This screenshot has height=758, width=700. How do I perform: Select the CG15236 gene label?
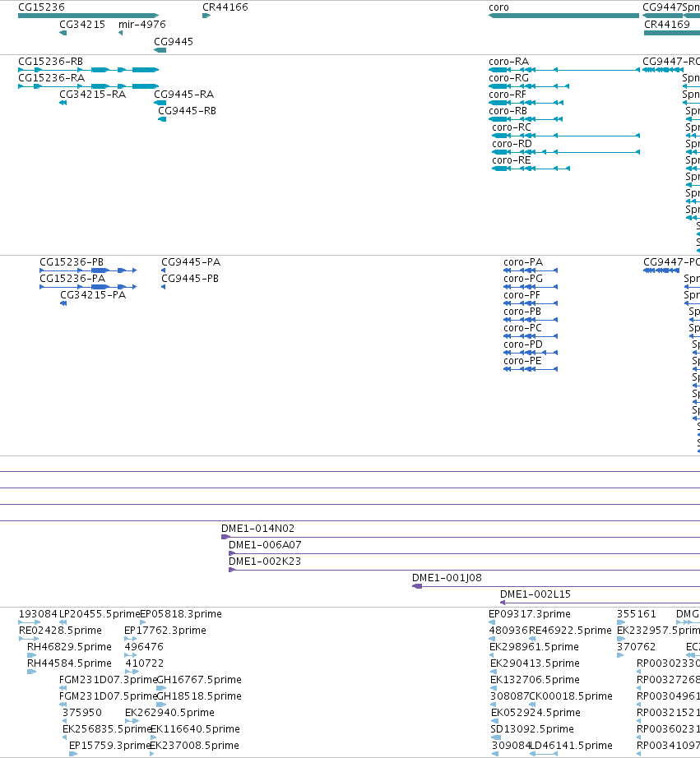tap(41, 7)
